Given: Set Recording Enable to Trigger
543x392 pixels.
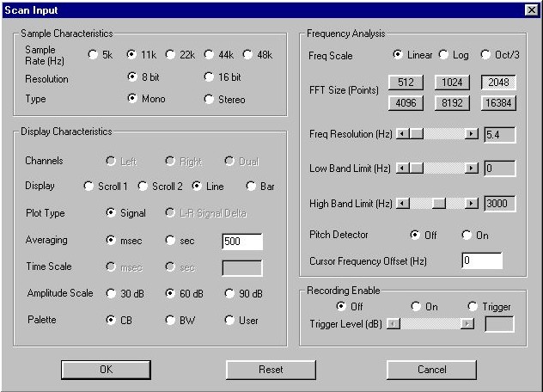Looking at the screenshot, I should (473, 306).
